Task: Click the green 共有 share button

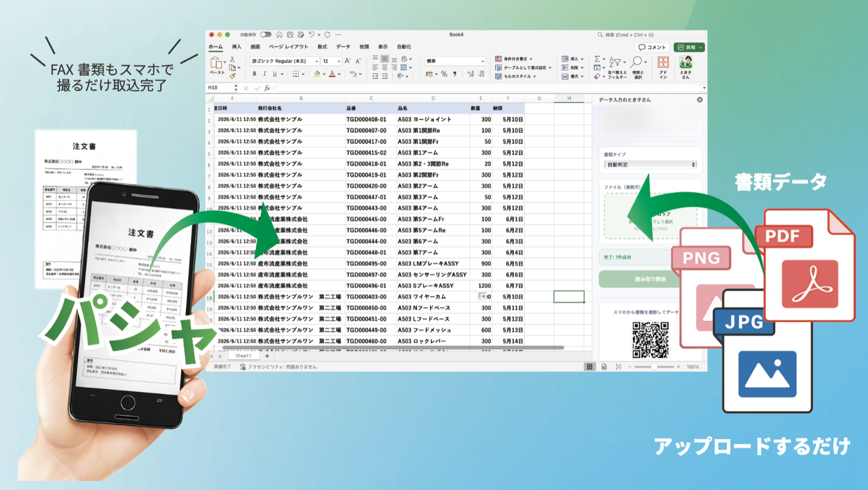Action: click(x=689, y=47)
